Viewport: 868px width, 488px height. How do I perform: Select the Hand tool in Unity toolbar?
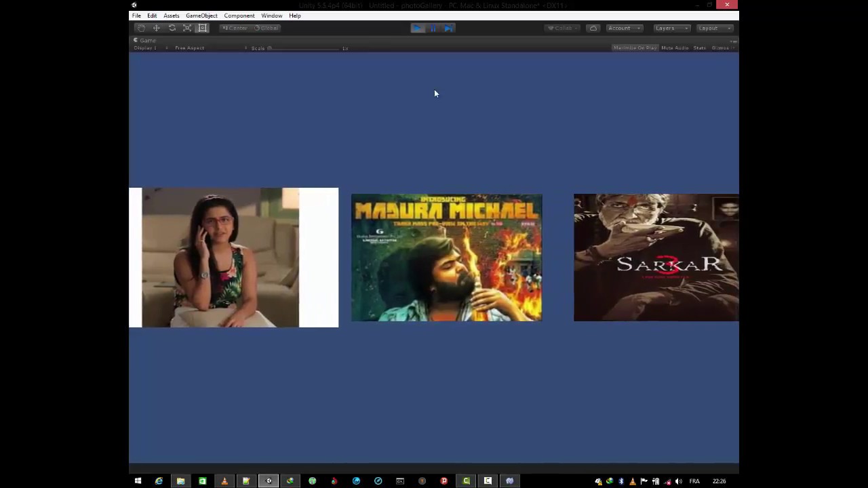141,28
